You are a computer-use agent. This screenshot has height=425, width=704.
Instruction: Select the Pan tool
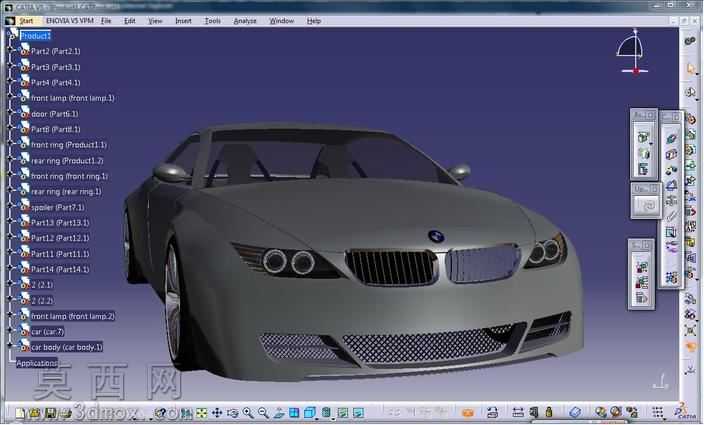tap(217, 413)
